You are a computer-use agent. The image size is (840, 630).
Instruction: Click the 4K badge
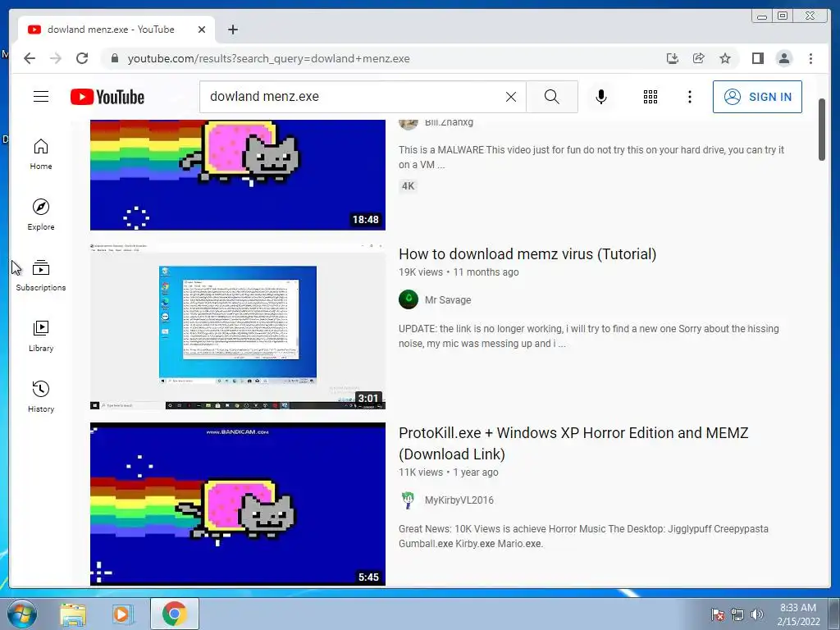pos(408,186)
